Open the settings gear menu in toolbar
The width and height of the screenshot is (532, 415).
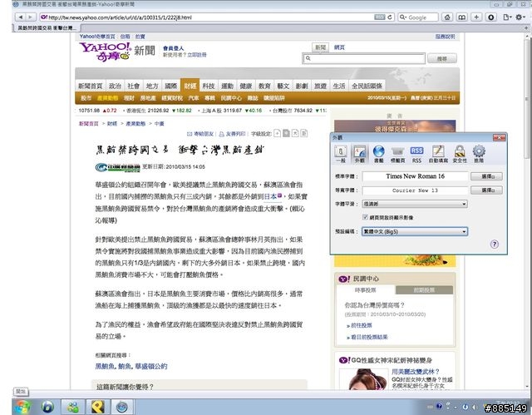tap(520, 17)
